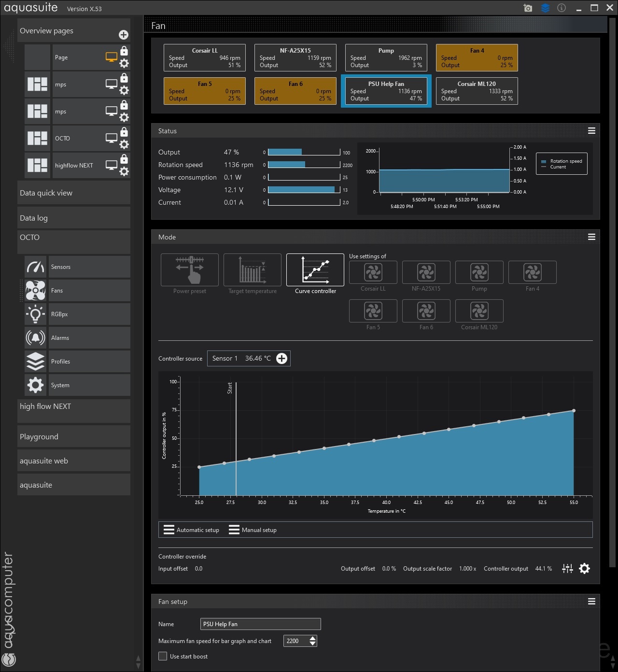Open settings gear for the Page overview entry
Image resolution: width=618 pixels, height=672 pixels.
(x=124, y=63)
